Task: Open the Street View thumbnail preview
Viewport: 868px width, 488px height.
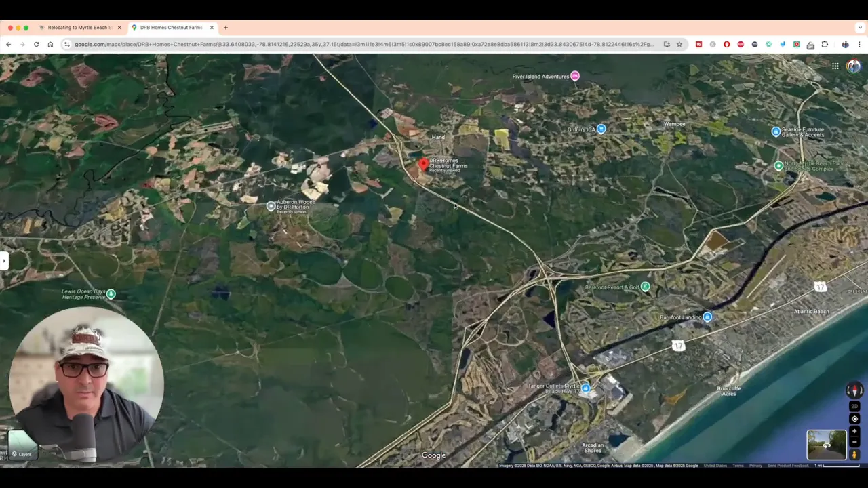Action: [827, 445]
